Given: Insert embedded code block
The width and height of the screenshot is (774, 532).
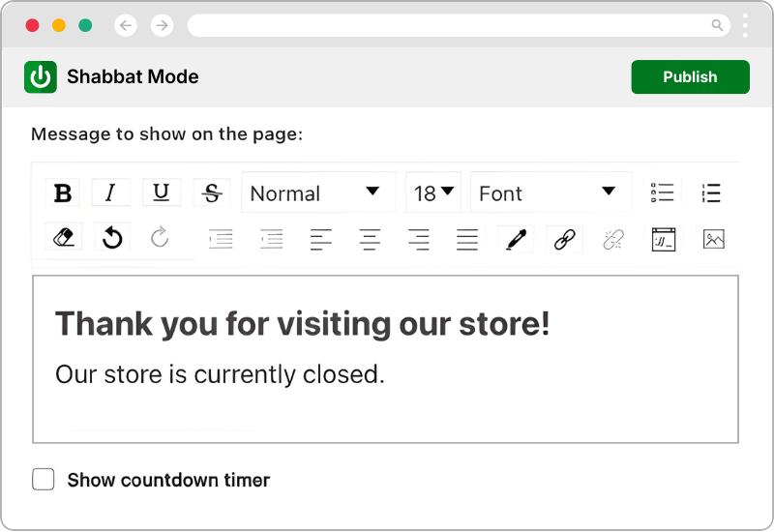Looking at the screenshot, I should (x=664, y=239).
